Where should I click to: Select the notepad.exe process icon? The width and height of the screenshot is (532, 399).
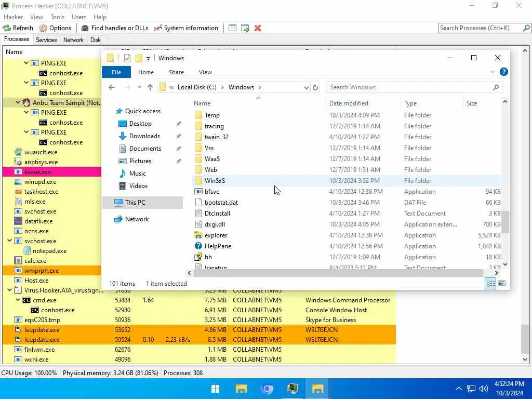coord(26,251)
